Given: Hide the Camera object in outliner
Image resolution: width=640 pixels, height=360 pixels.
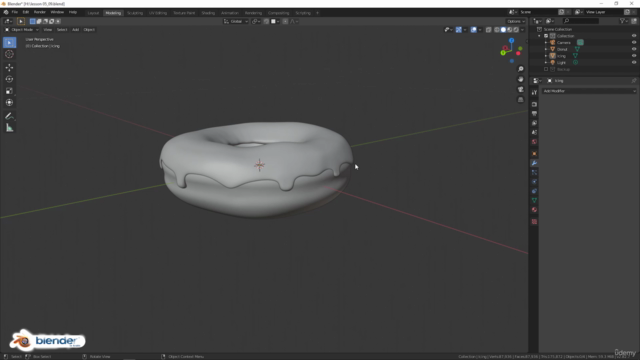Looking at the screenshot, I should click(x=634, y=42).
